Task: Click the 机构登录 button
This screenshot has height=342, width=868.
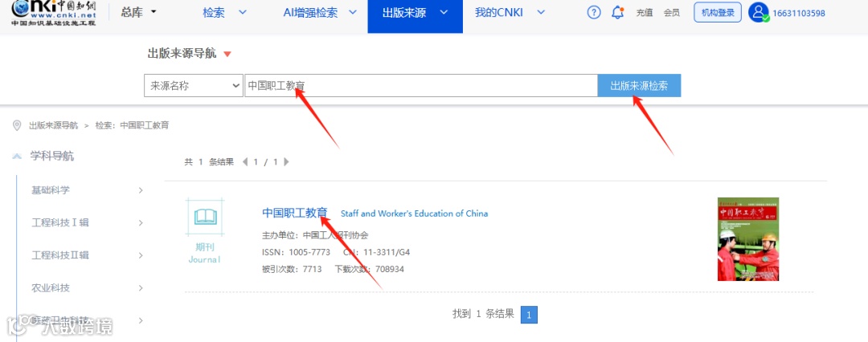Action: coord(718,13)
